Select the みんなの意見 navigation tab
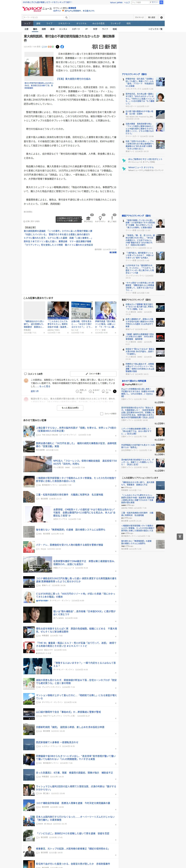 [x=99, y=24]
